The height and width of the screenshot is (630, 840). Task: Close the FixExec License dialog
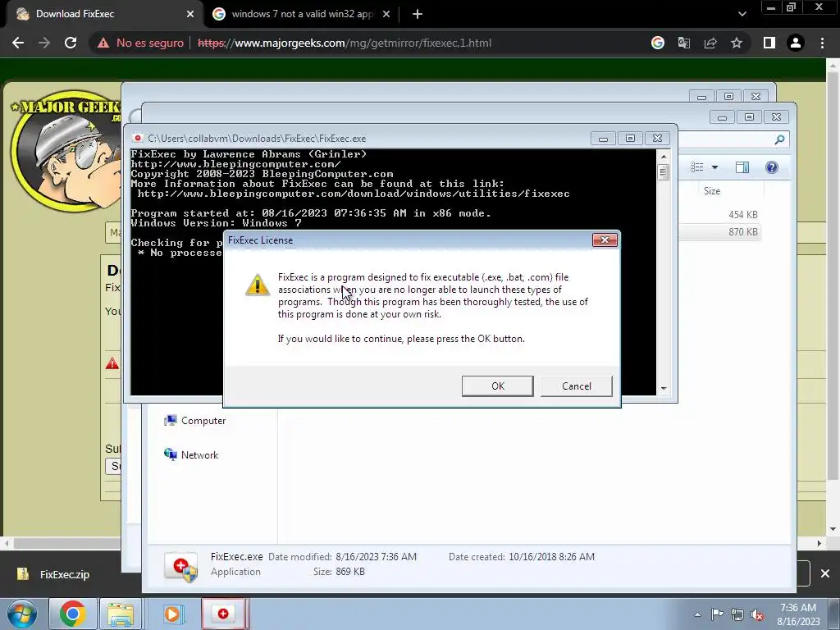(x=605, y=240)
